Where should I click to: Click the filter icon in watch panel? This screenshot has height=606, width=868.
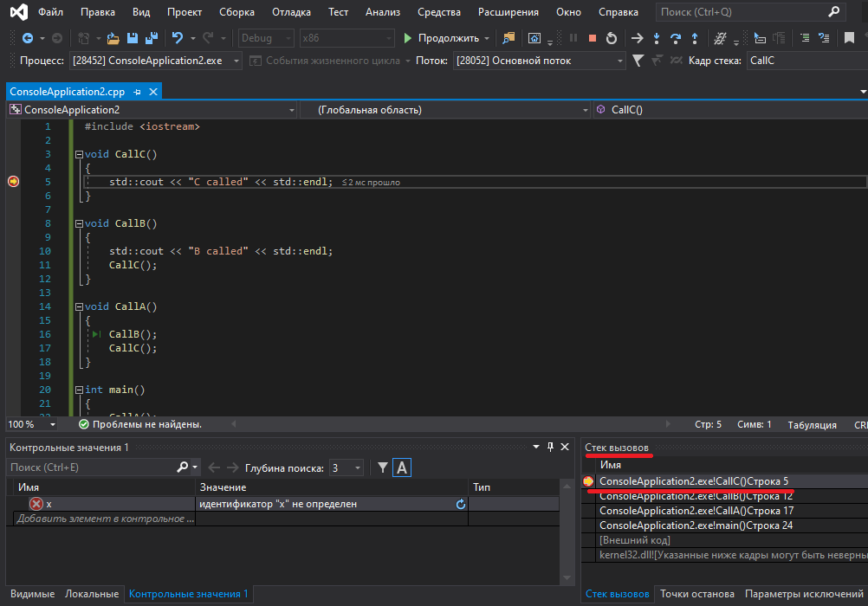[x=383, y=467]
